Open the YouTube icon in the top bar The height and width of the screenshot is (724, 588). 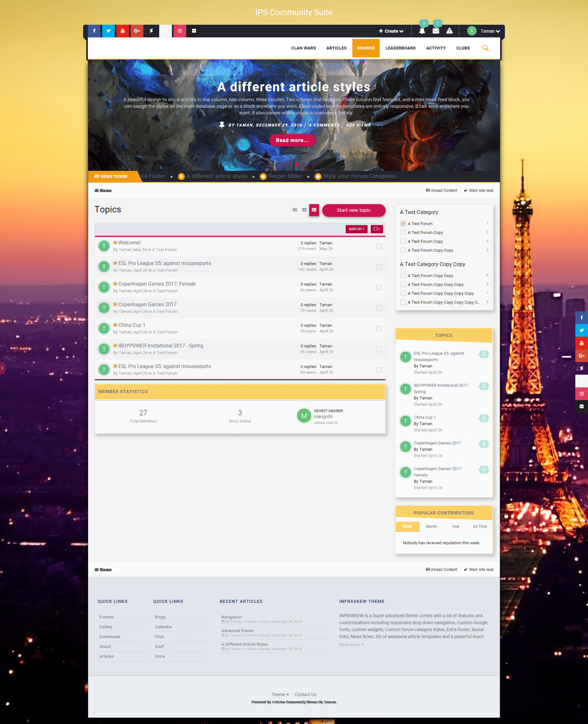123,31
